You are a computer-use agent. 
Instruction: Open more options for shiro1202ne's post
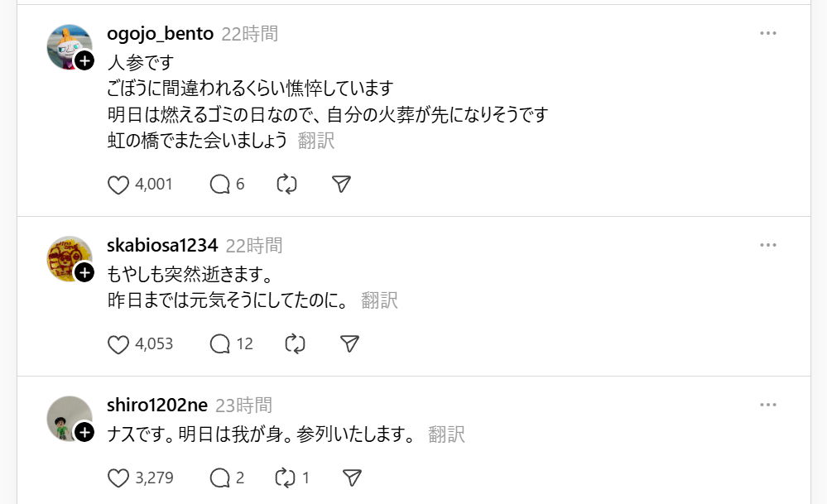[768, 405]
